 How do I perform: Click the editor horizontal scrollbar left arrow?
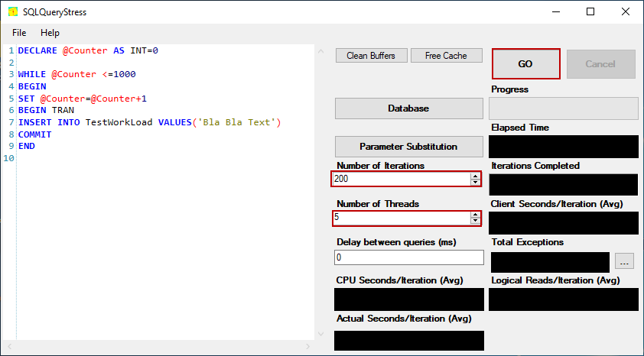[x=11, y=347]
